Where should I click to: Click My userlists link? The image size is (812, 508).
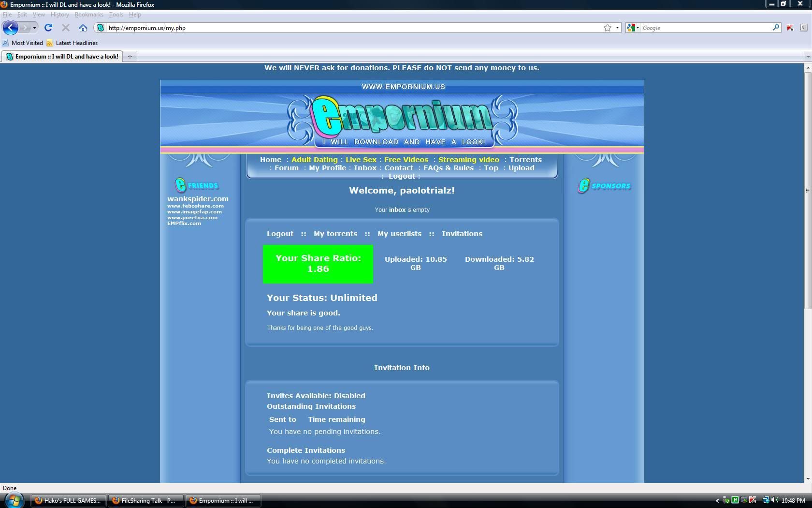(x=399, y=234)
